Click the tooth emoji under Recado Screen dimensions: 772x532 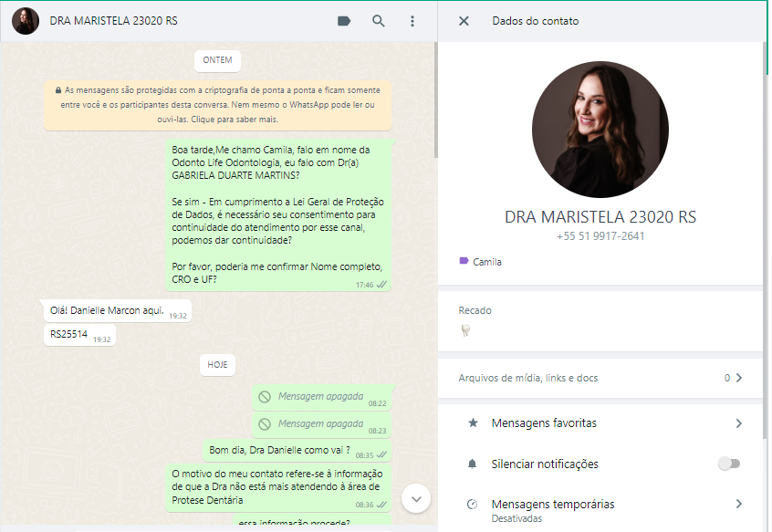466,331
